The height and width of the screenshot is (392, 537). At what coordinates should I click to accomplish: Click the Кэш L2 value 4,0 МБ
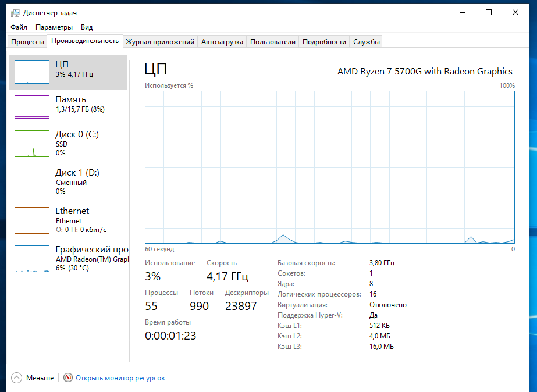coord(380,336)
